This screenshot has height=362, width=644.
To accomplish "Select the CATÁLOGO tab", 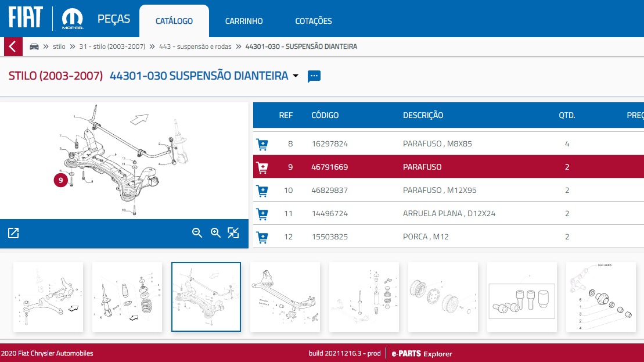I will tap(174, 21).
